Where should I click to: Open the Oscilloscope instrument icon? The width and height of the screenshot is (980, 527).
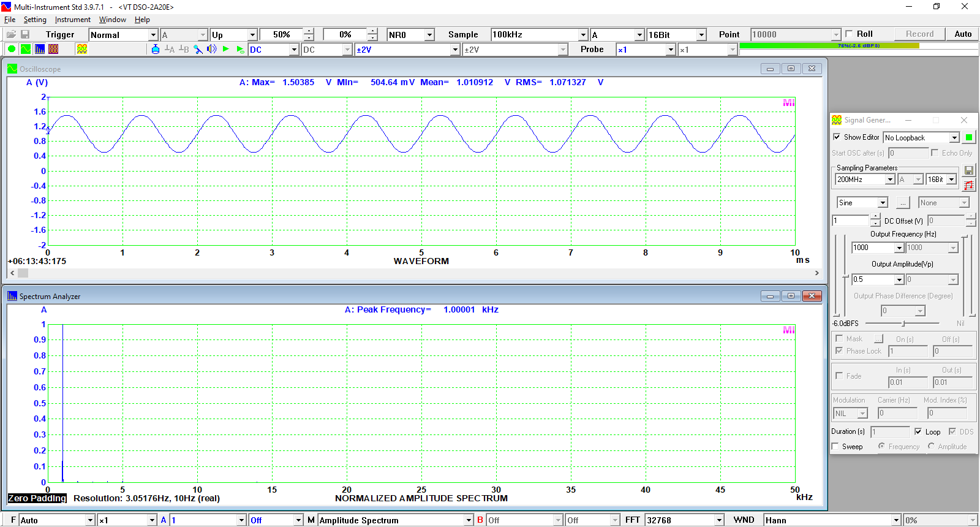coord(26,49)
